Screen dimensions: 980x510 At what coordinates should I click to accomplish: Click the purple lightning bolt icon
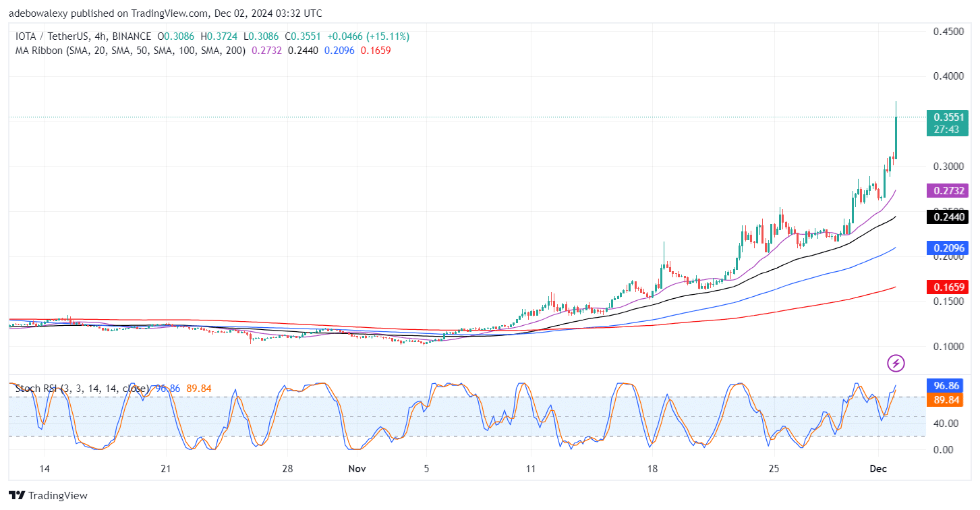point(895,364)
